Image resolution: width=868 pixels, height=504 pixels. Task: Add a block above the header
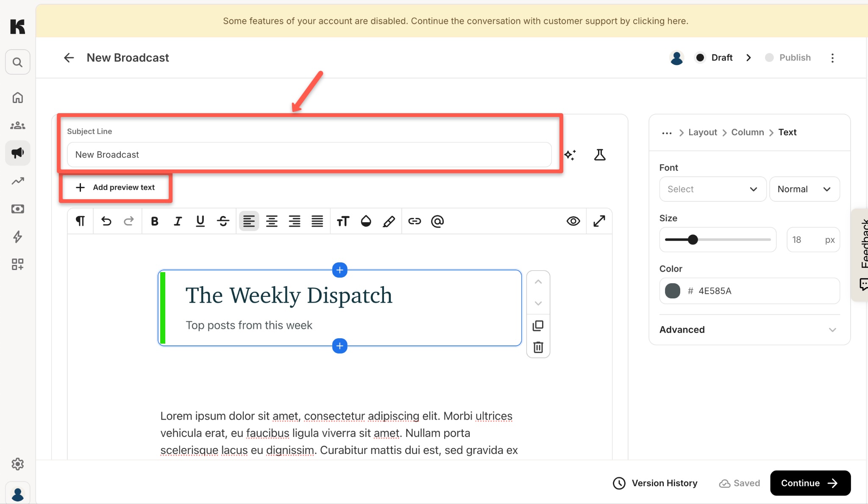pos(340,270)
